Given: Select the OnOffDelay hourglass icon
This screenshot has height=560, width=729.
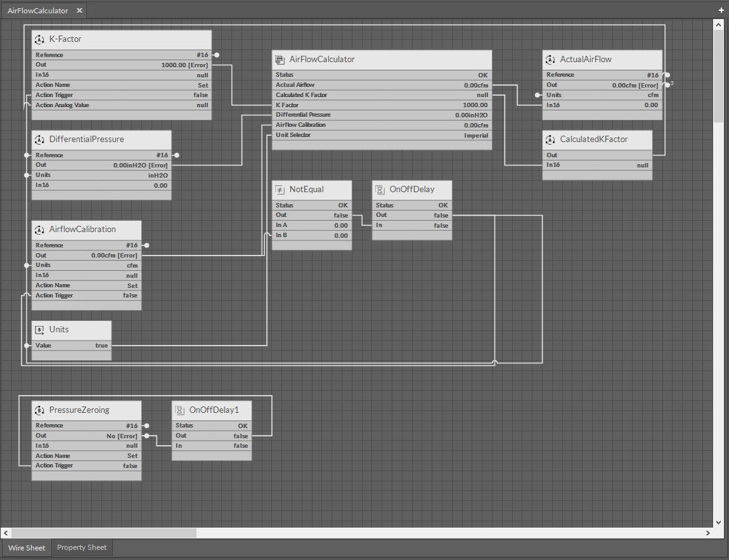Looking at the screenshot, I should pyautogui.click(x=380, y=190).
